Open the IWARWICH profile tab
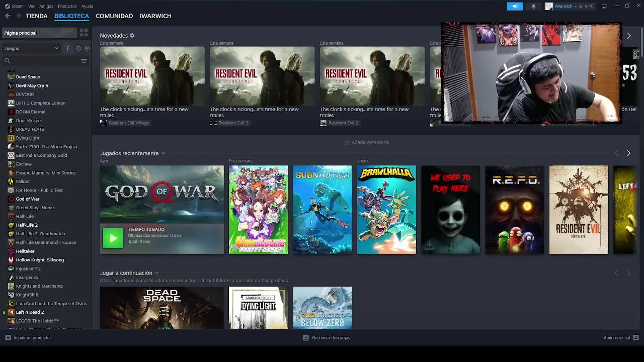 (x=155, y=16)
